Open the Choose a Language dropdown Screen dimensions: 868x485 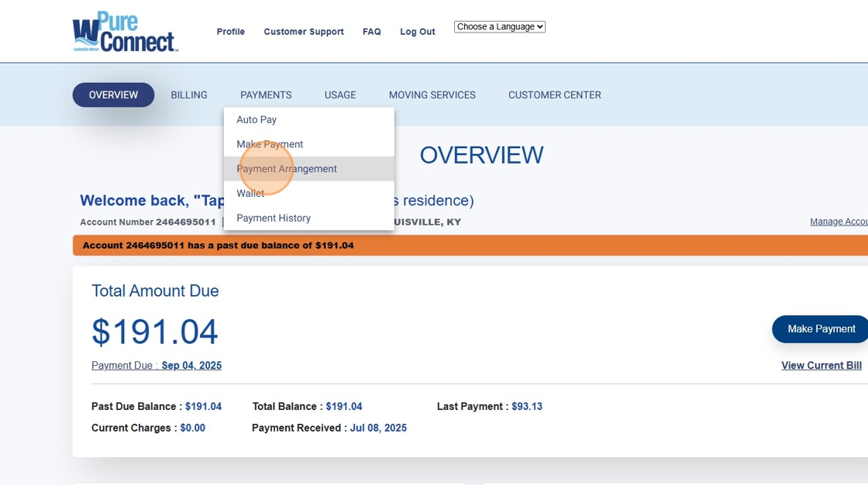[x=499, y=26]
